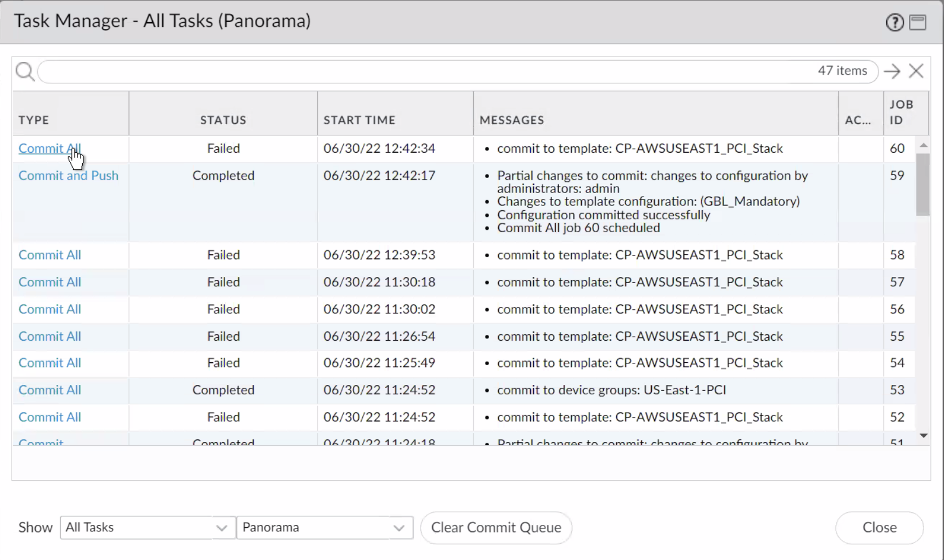Open the All Tasks dropdown
The width and height of the screenshot is (944, 560).
[146, 527]
